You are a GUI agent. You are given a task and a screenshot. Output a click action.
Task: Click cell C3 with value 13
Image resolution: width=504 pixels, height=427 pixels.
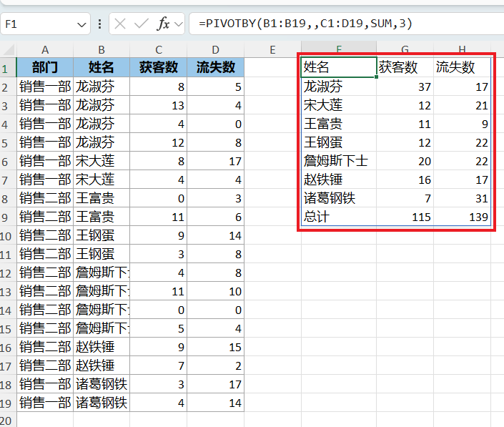pos(159,105)
